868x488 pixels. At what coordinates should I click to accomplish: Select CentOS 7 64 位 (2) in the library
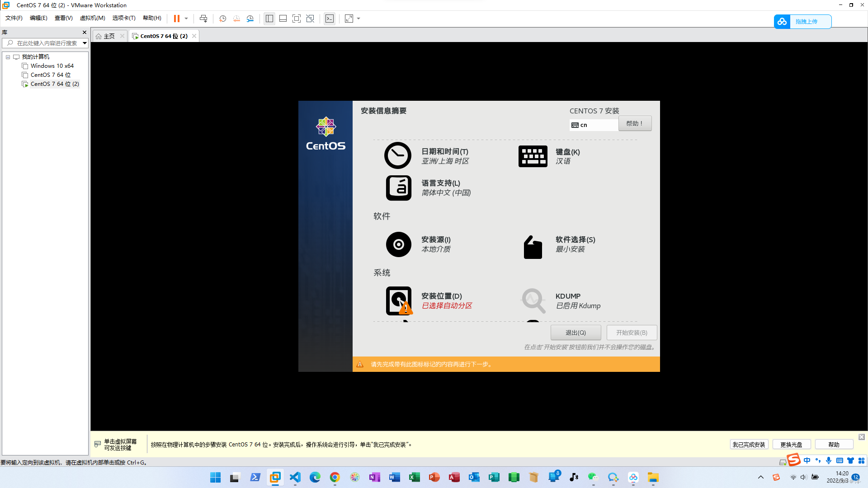click(x=55, y=84)
